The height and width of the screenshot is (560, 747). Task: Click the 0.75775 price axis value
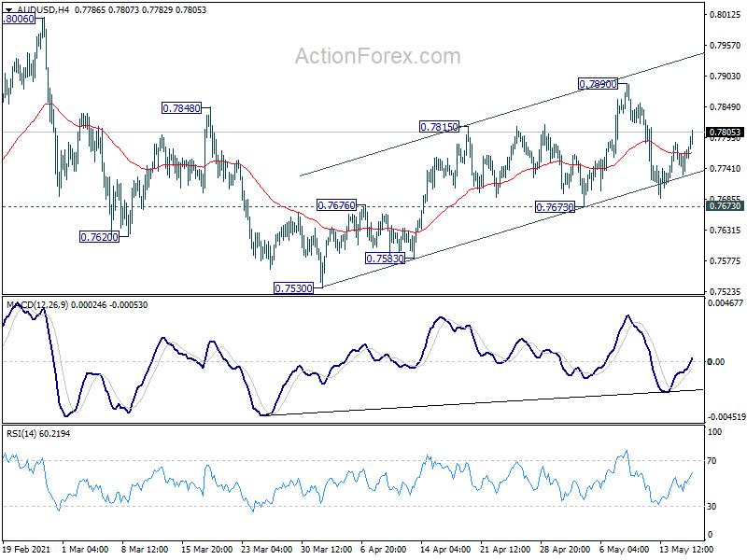point(726,261)
